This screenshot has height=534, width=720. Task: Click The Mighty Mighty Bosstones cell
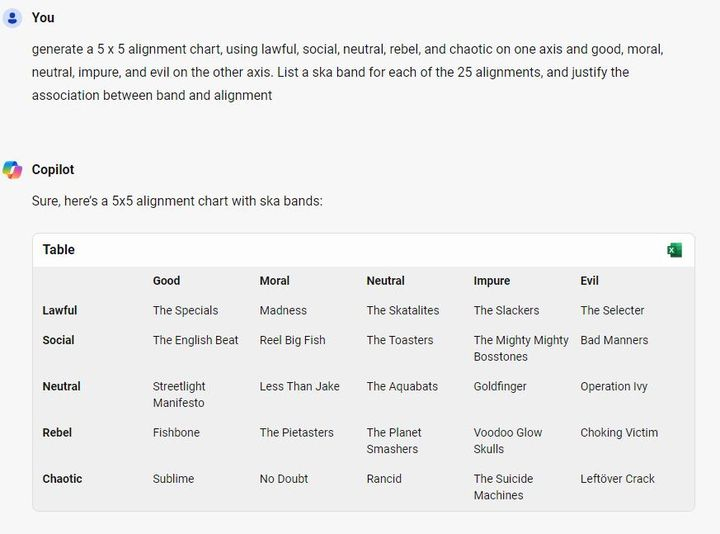pos(521,348)
